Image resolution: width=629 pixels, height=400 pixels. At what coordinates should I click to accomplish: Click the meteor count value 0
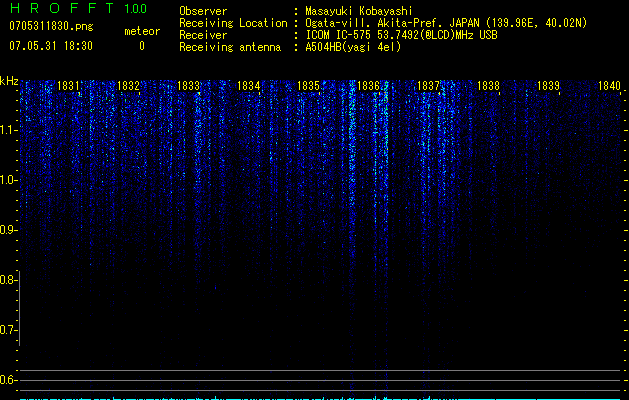(142, 46)
